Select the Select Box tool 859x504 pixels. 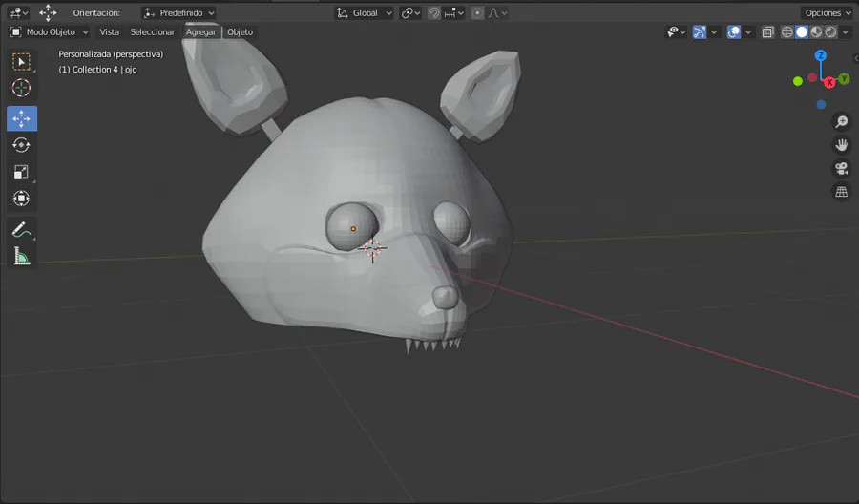click(x=21, y=61)
